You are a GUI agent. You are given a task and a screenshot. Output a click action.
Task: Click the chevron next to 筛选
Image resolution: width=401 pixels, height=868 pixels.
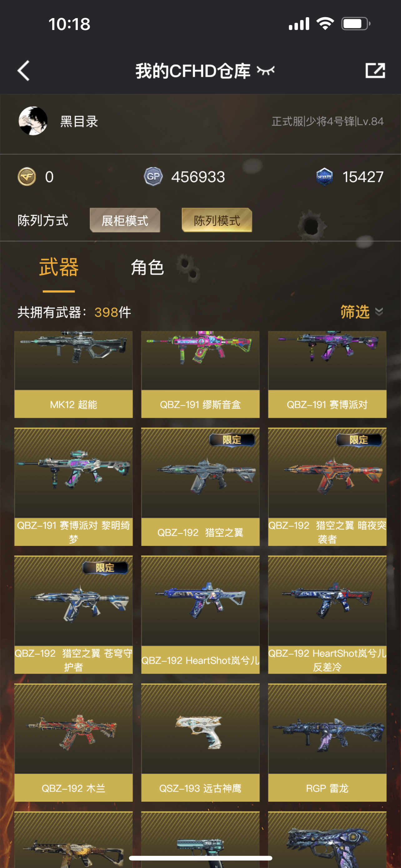coord(379,312)
